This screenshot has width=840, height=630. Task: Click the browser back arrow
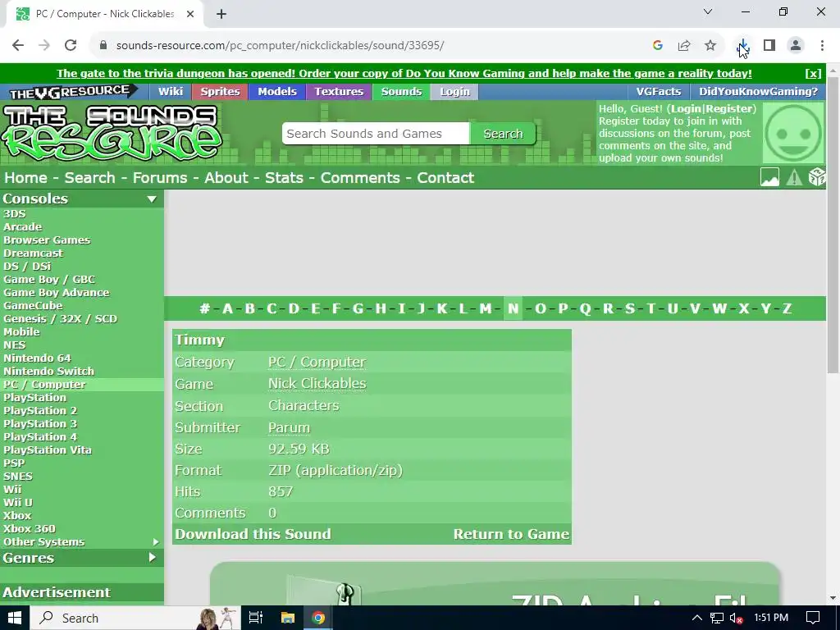click(18, 46)
